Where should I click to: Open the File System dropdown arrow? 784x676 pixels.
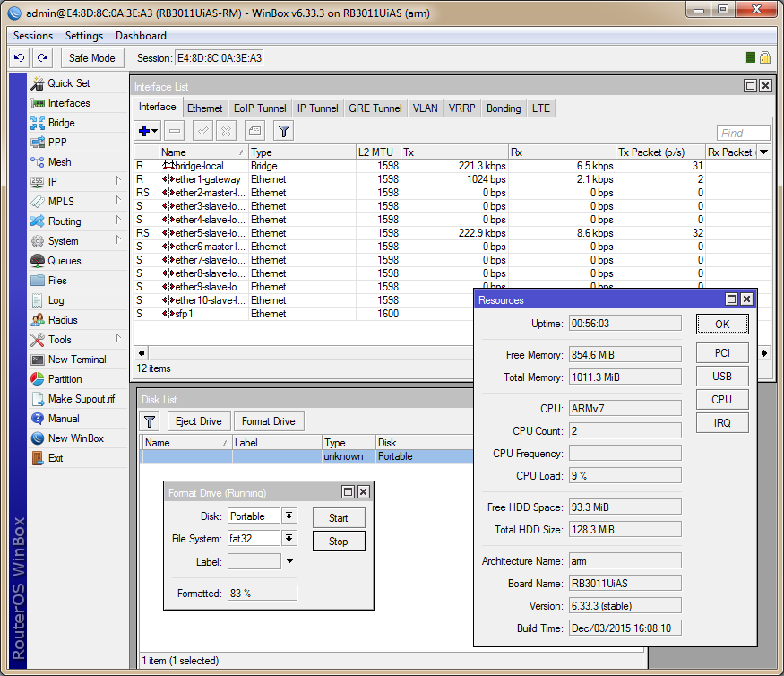(289, 539)
